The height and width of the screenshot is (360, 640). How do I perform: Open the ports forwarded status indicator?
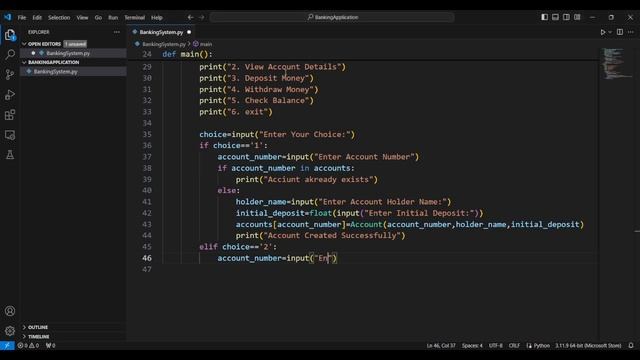[50, 345]
